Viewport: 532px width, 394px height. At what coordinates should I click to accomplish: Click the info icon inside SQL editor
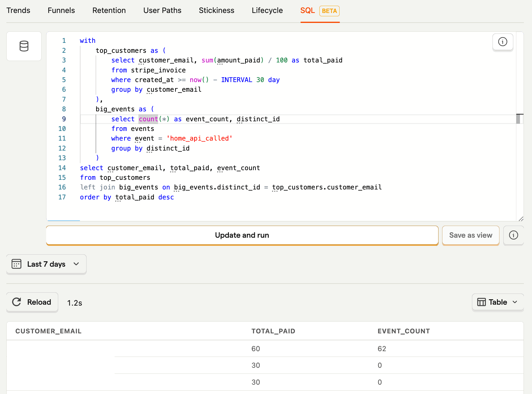502,42
